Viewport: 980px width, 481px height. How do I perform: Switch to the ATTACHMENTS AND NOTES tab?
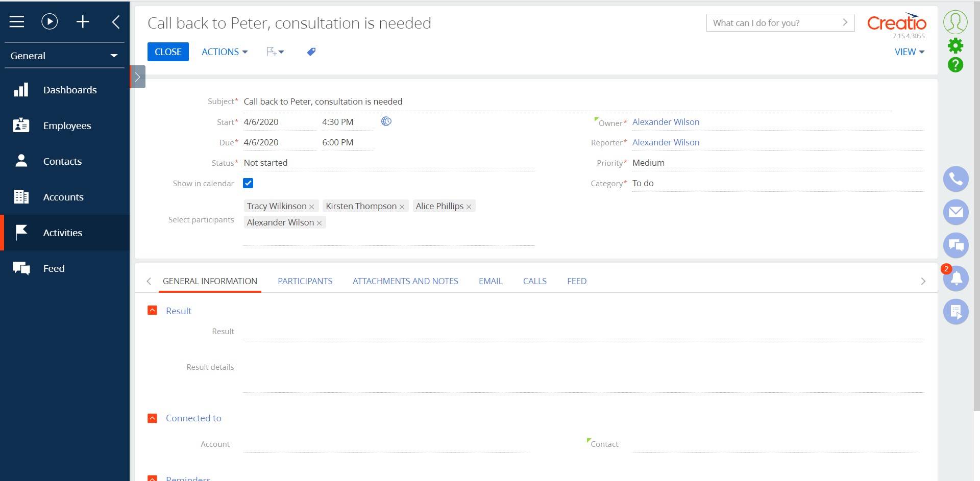(405, 281)
